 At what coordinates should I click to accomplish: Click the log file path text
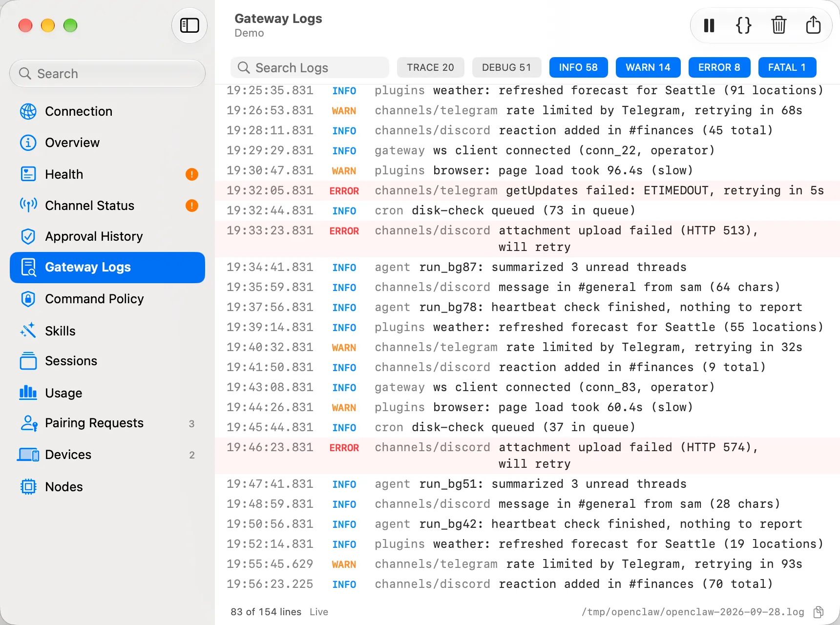(693, 612)
